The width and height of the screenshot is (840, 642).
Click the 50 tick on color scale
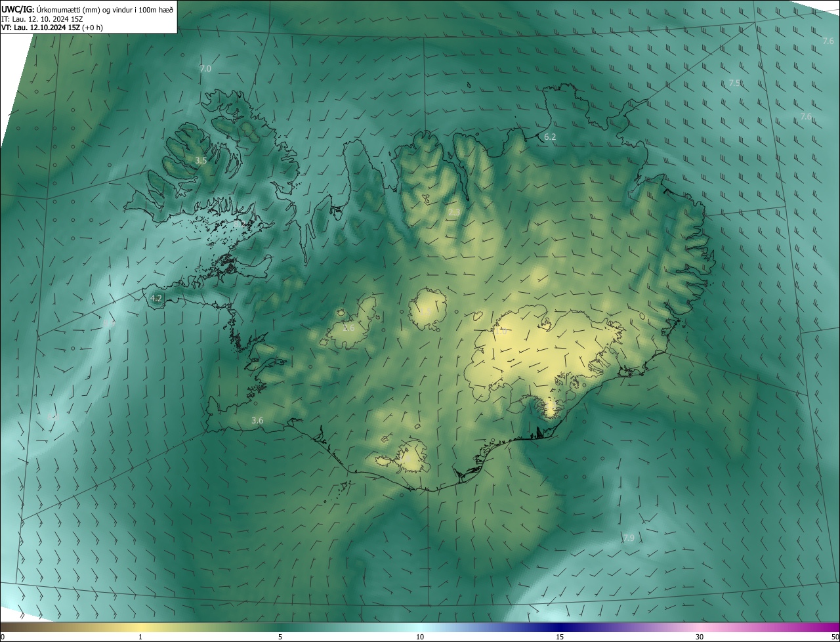point(835,637)
